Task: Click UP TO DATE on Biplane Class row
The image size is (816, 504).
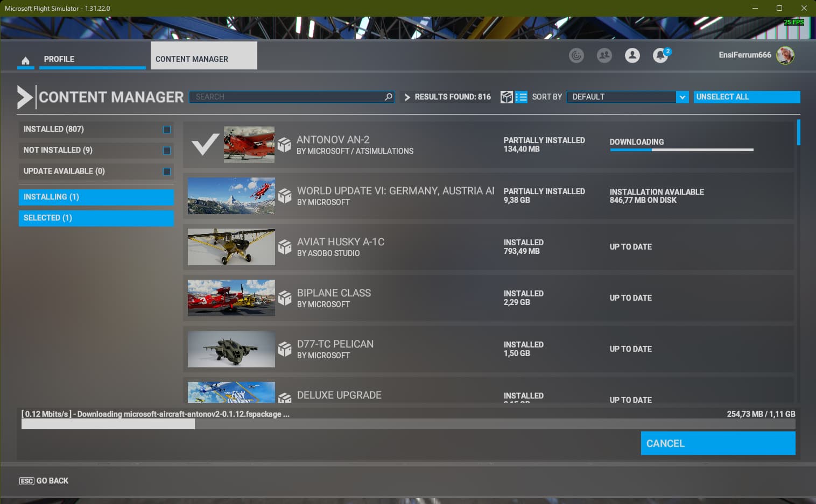Action: [x=631, y=298]
